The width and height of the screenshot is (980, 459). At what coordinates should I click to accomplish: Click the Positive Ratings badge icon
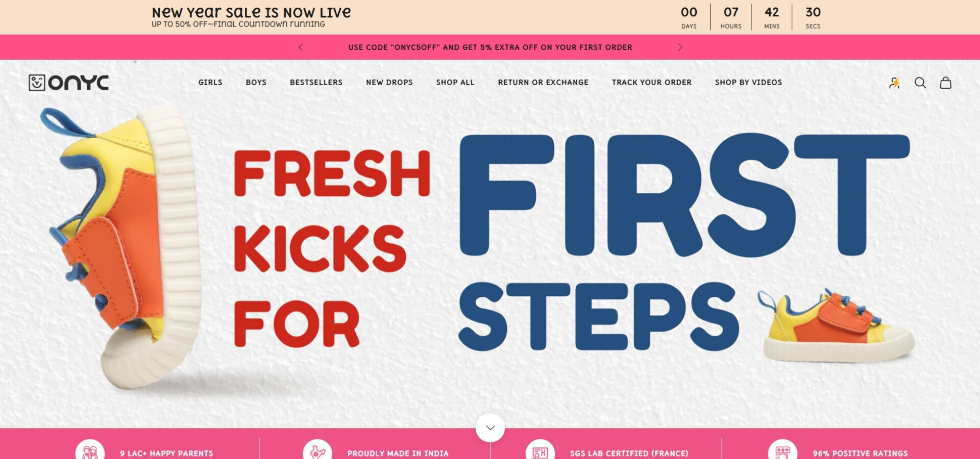coord(782,451)
